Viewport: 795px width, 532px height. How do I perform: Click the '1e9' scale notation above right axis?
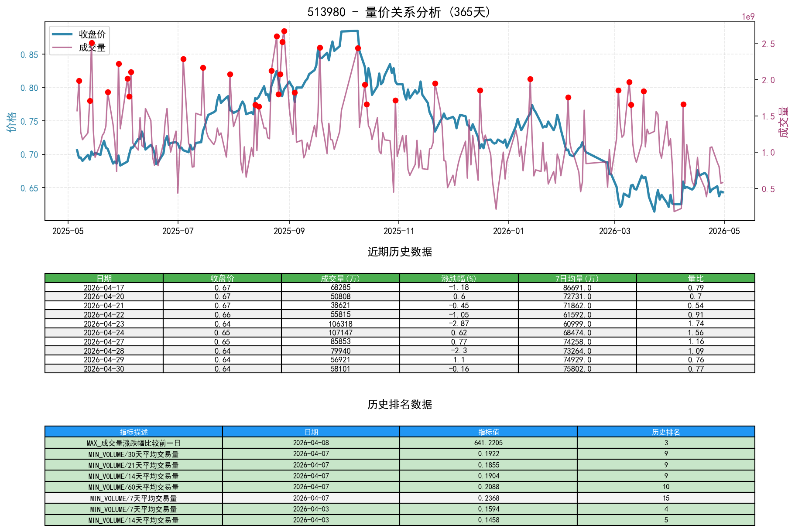(x=748, y=17)
